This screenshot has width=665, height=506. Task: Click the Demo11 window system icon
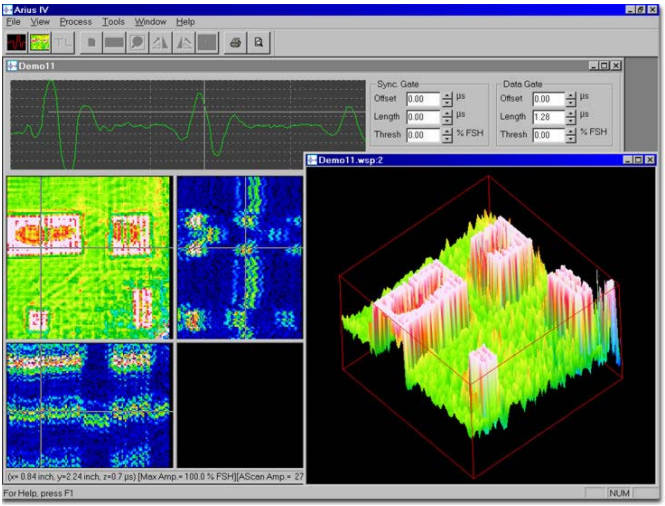pos(12,66)
